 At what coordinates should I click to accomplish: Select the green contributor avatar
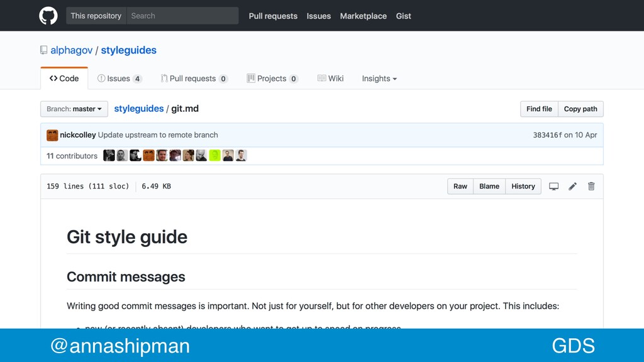[215, 156]
